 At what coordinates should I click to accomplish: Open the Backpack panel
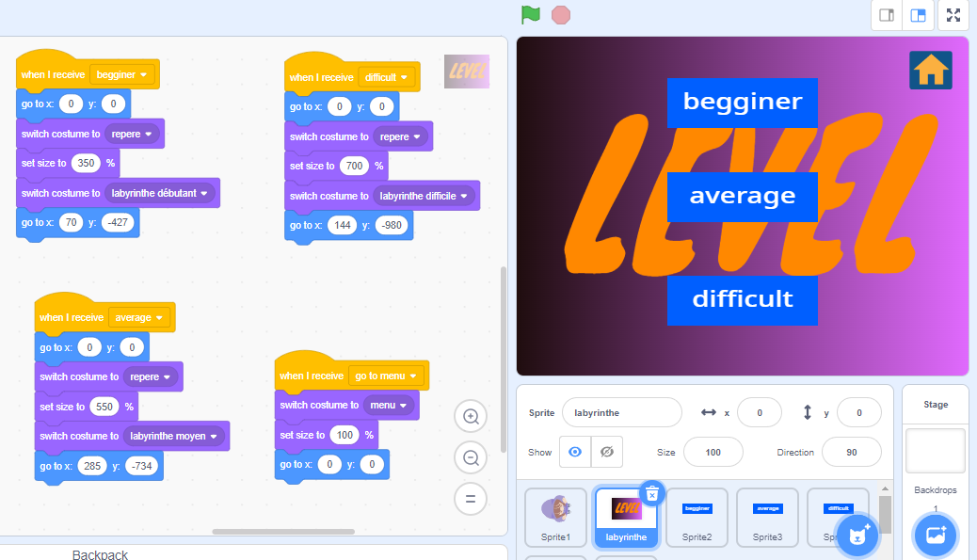point(100,553)
